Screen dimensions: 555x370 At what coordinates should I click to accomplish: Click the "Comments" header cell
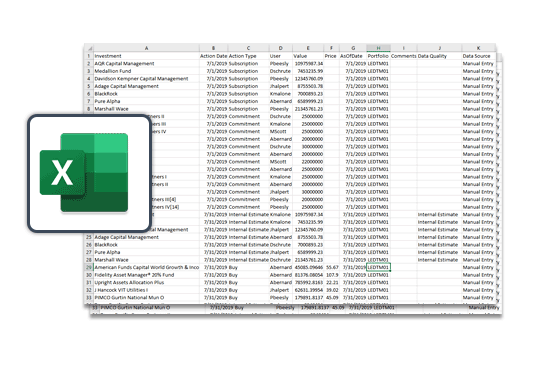point(404,56)
